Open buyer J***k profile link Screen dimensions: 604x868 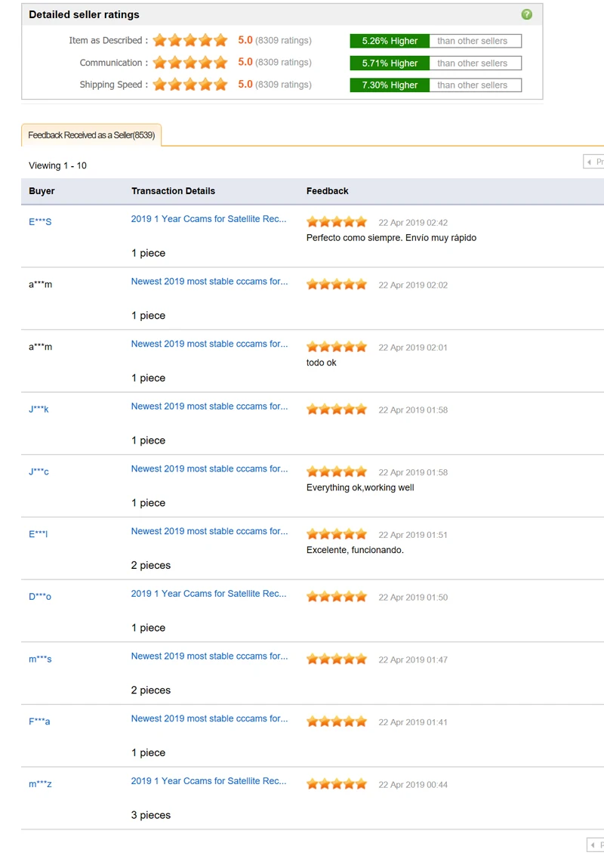click(x=39, y=409)
